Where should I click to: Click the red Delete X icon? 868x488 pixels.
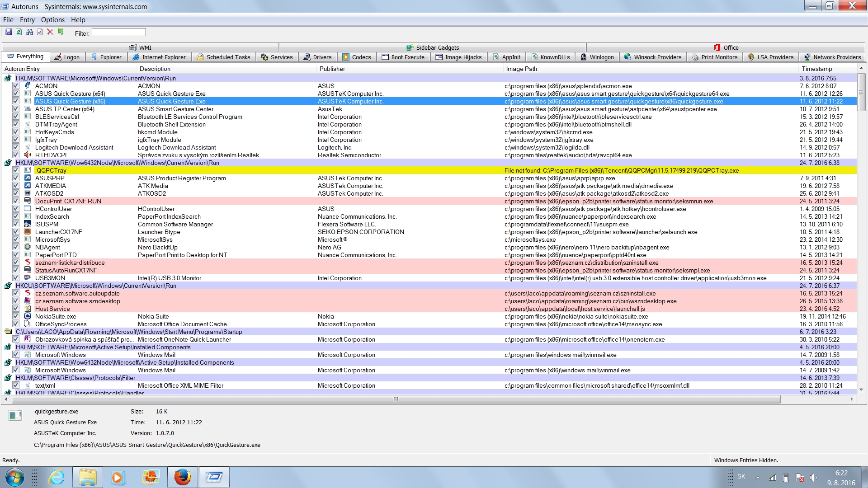click(x=50, y=32)
